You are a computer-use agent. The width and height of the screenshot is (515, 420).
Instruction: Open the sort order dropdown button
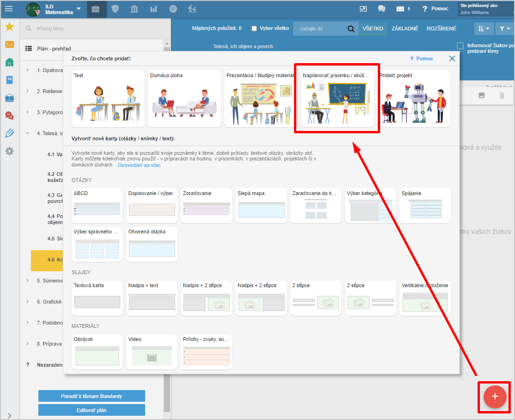[484, 29]
